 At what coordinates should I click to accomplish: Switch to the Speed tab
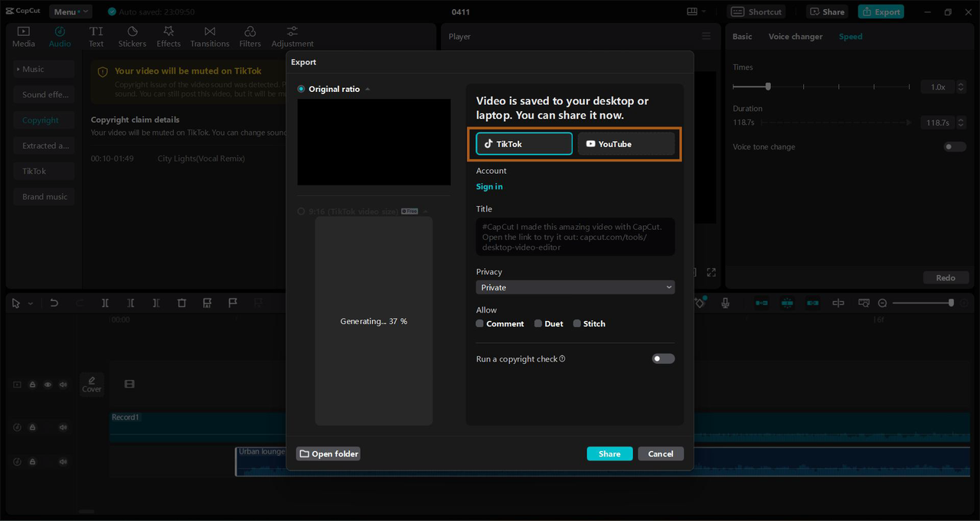pos(851,37)
